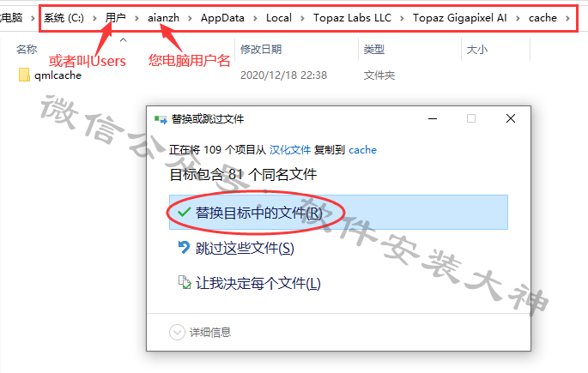
Task: Close the 替换或跳过文件 dialog
Action: (x=511, y=118)
